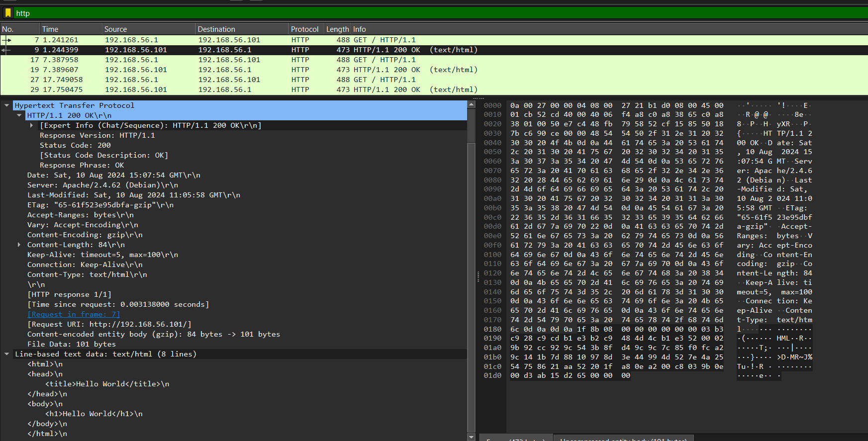Select the Request URI row
868x441 pixels.
pyautogui.click(x=234, y=324)
